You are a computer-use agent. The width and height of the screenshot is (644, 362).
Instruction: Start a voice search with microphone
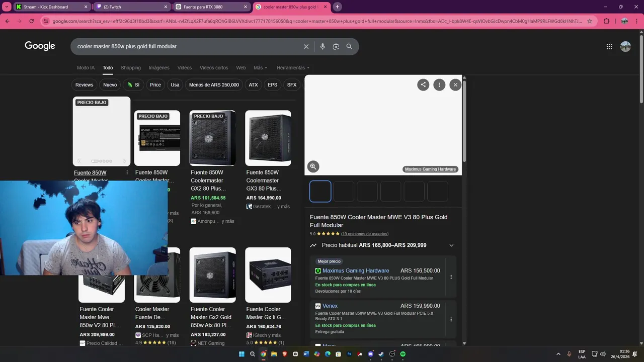click(x=323, y=46)
